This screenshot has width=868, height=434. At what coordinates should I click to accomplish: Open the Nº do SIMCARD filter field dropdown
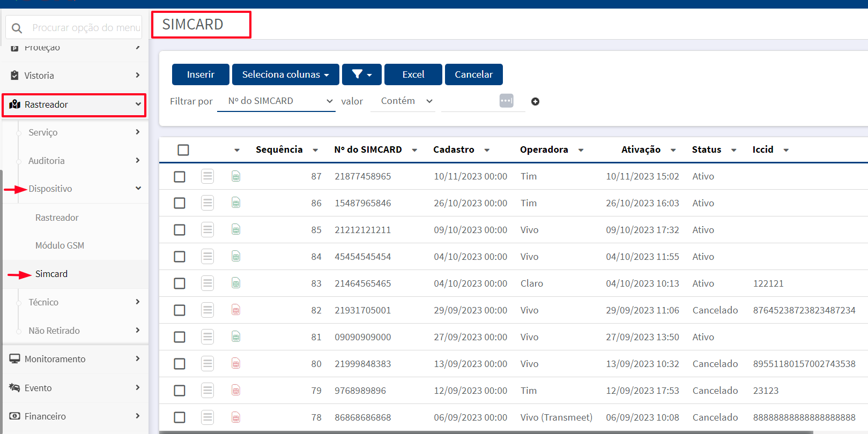(276, 101)
